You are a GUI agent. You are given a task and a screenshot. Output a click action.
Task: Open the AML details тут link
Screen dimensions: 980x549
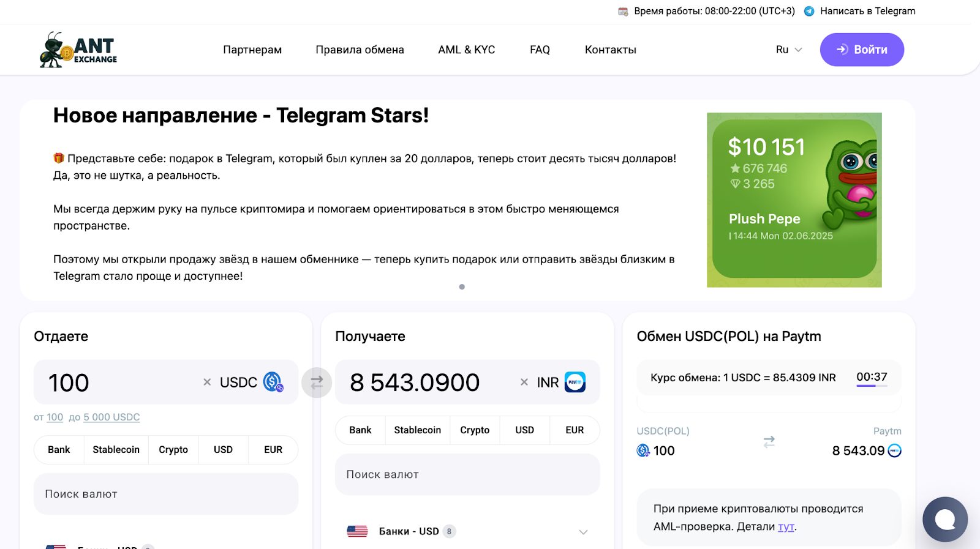pos(786,526)
